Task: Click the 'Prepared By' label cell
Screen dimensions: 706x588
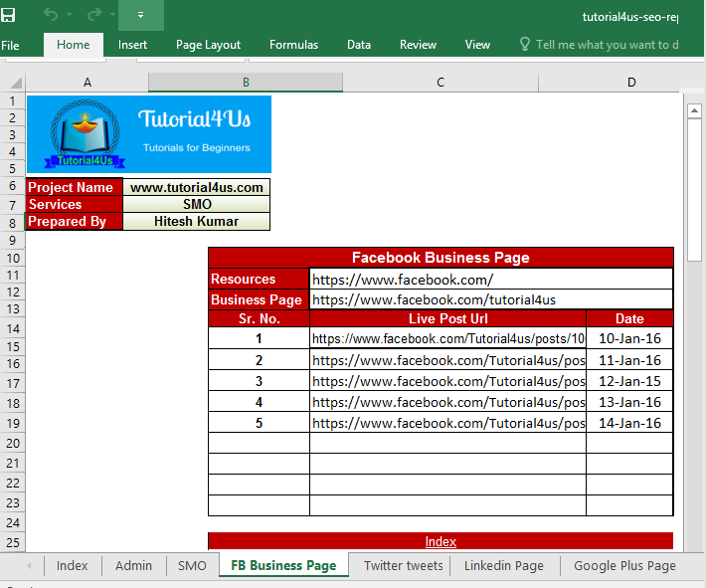Action: click(75, 221)
